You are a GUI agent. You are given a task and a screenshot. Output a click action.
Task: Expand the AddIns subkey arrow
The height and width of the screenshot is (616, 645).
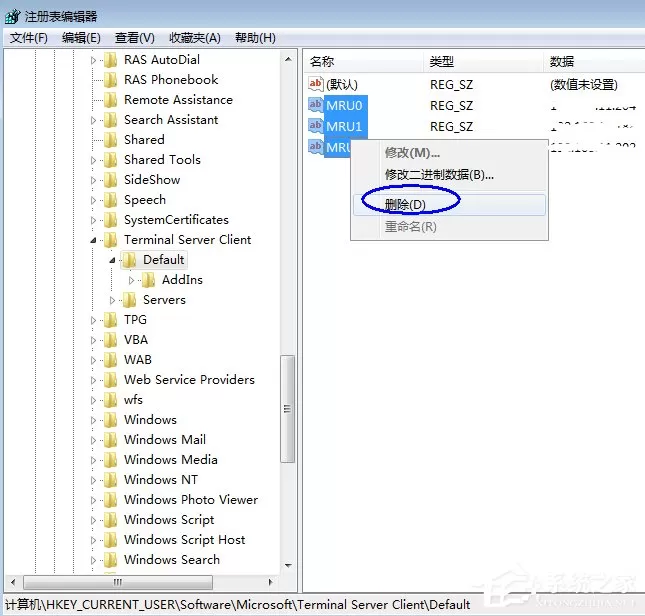pos(131,280)
